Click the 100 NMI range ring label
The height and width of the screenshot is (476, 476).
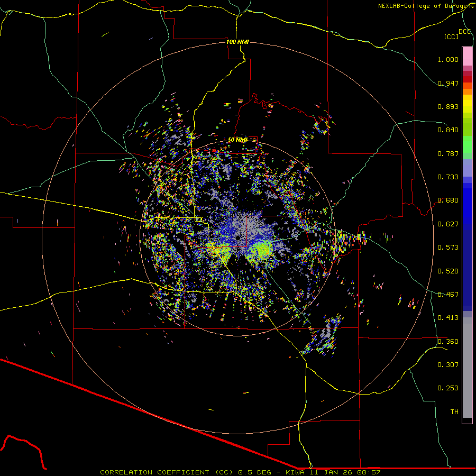pos(237,42)
